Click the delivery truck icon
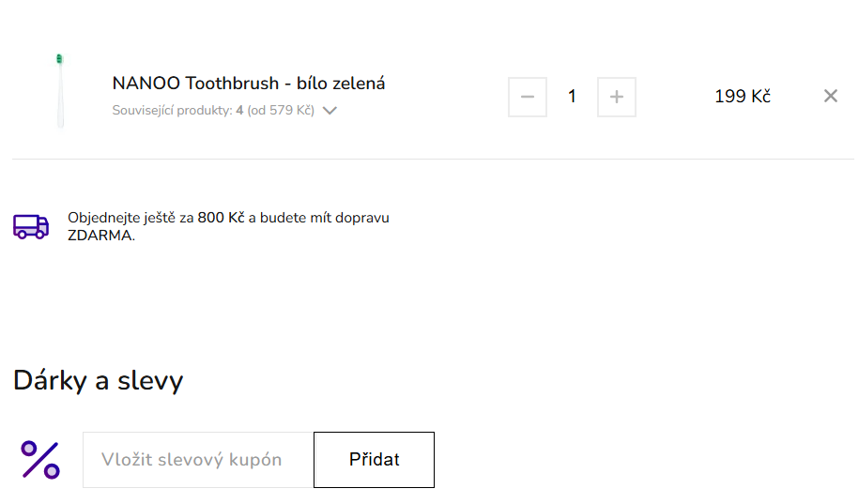Image resolution: width=859 pixels, height=504 pixels. [30, 226]
